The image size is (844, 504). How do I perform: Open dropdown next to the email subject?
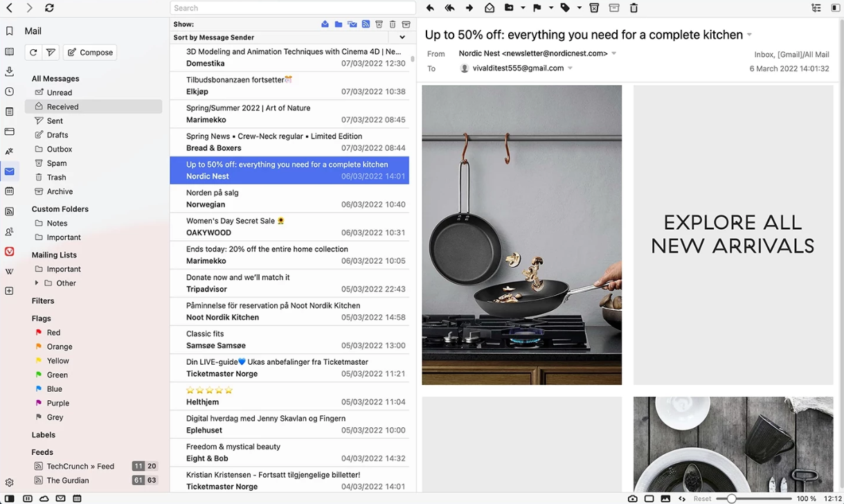pyautogui.click(x=749, y=35)
